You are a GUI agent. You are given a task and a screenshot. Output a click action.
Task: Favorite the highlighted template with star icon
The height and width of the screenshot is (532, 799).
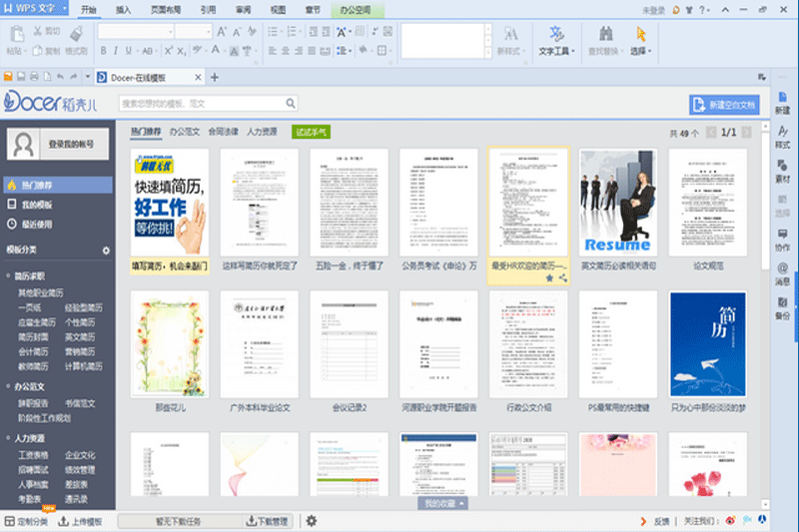[x=549, y=278]
